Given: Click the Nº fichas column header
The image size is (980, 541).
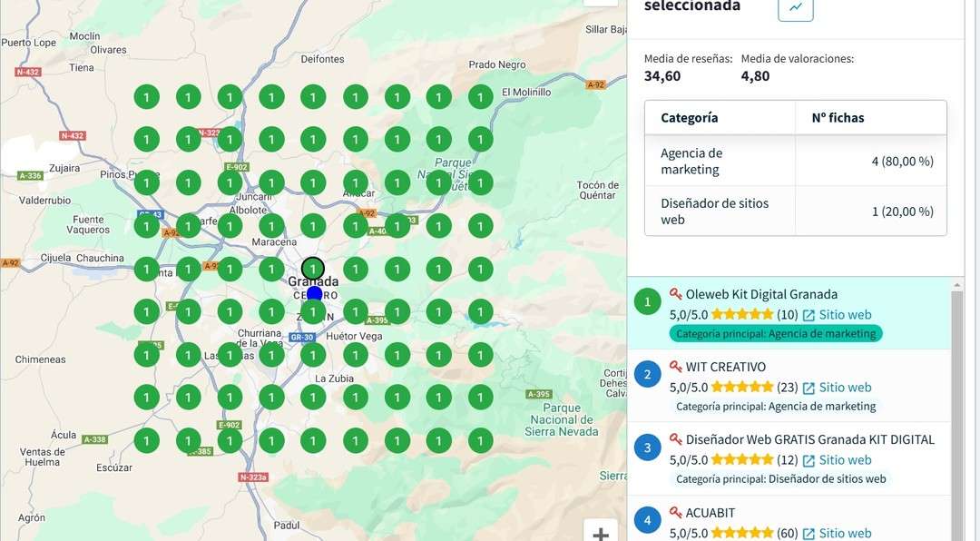Looking at the screenshot, I should [x=837, y=118].
